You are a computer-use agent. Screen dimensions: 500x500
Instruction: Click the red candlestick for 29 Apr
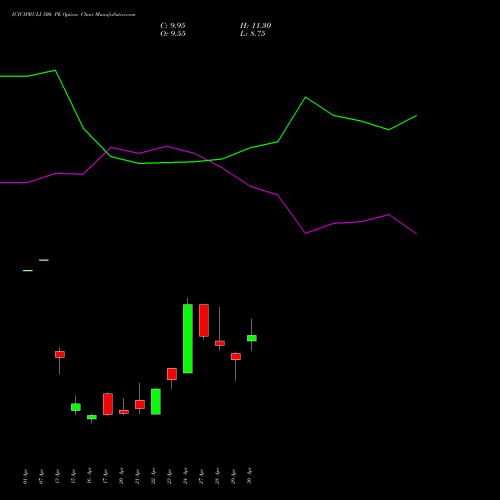coord(236,357)
